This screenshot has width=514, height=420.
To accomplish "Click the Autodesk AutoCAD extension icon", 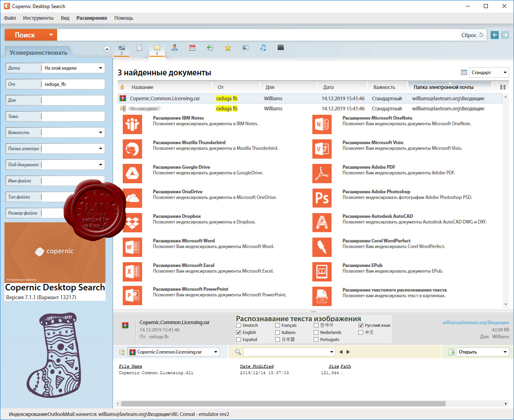I will click(x=322, y=223).
